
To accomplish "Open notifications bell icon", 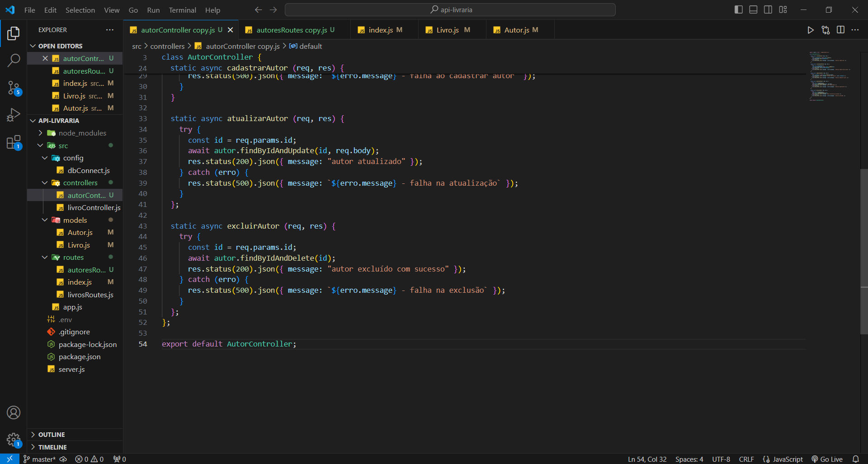I will point(856,459).
